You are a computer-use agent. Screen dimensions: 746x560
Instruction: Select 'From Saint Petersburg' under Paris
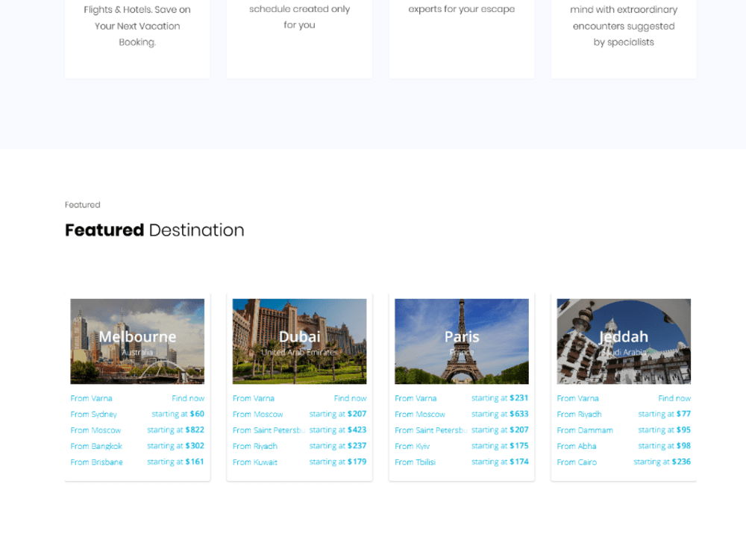pyautogui.click(x=431, y=430)
